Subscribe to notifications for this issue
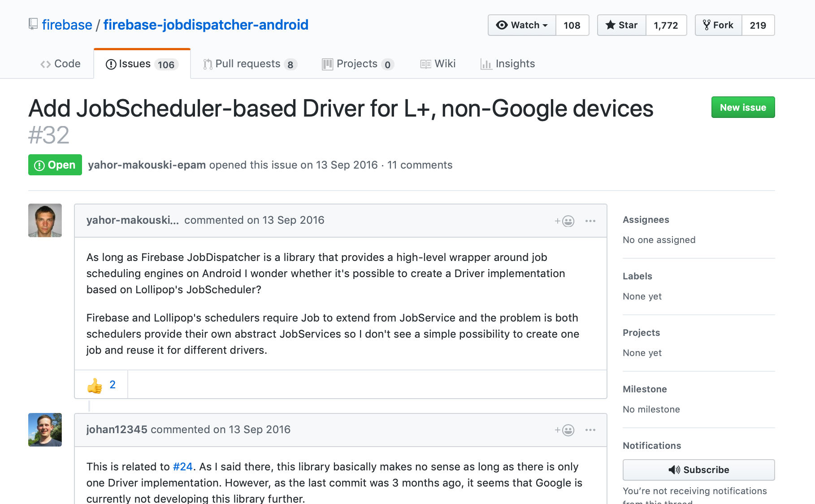Viewport: 815px width, 504px height. click(x=698, y=470)
